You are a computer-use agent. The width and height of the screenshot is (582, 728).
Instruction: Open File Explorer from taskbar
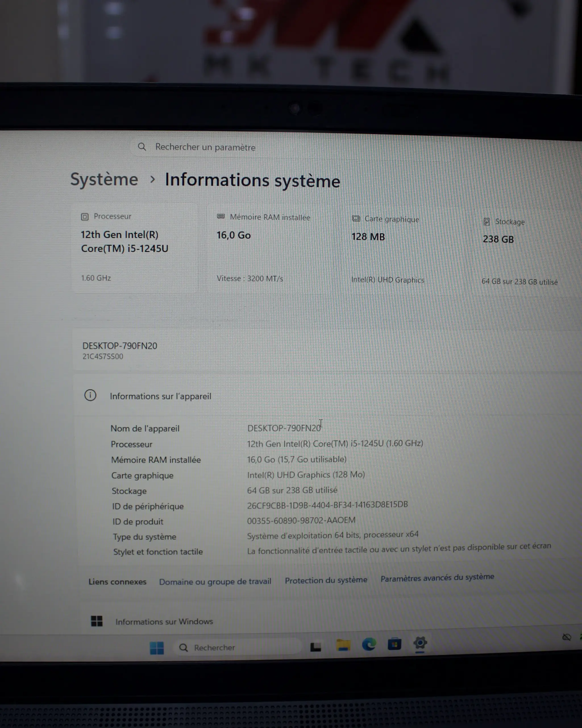tap(344, 645)
